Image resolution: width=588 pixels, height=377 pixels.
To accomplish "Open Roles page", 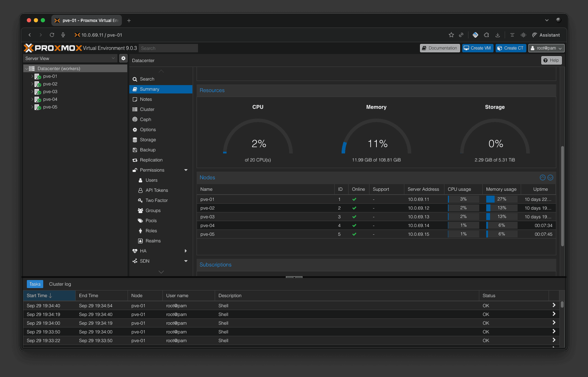I will [x=161, y=231].
